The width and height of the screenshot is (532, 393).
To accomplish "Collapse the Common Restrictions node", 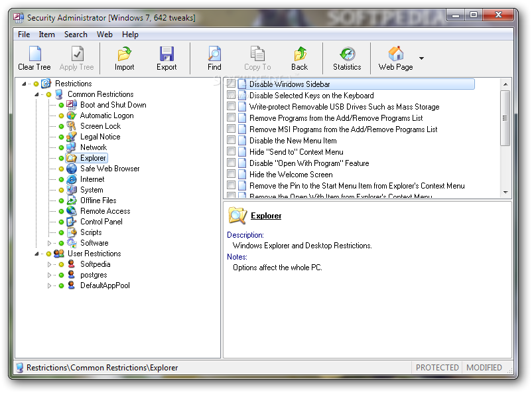I will point(36,94).
